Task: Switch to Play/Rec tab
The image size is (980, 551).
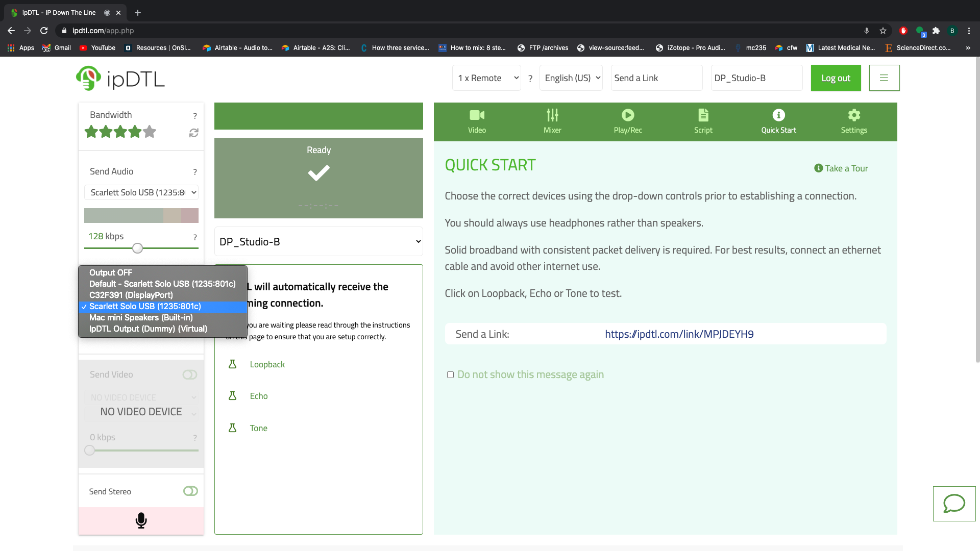Action: pyautogui.click(x=628, y=122)
